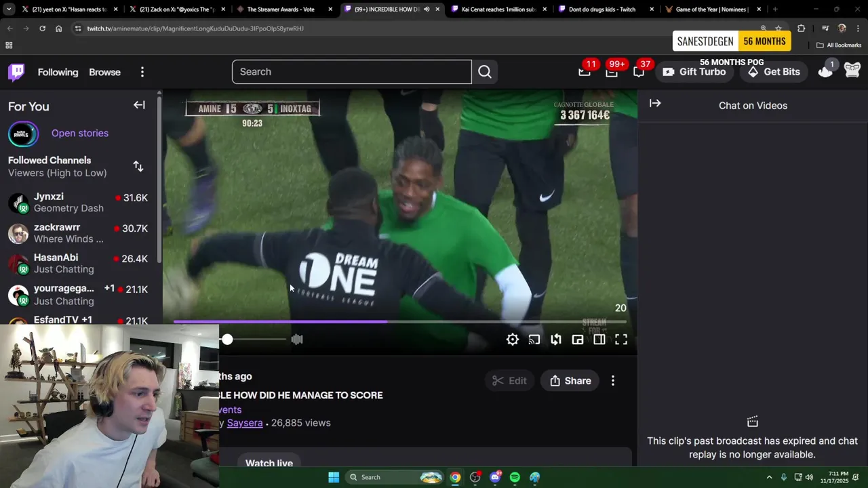Open clip more options three dots
The image size is (868, 488).
(613, 381)
